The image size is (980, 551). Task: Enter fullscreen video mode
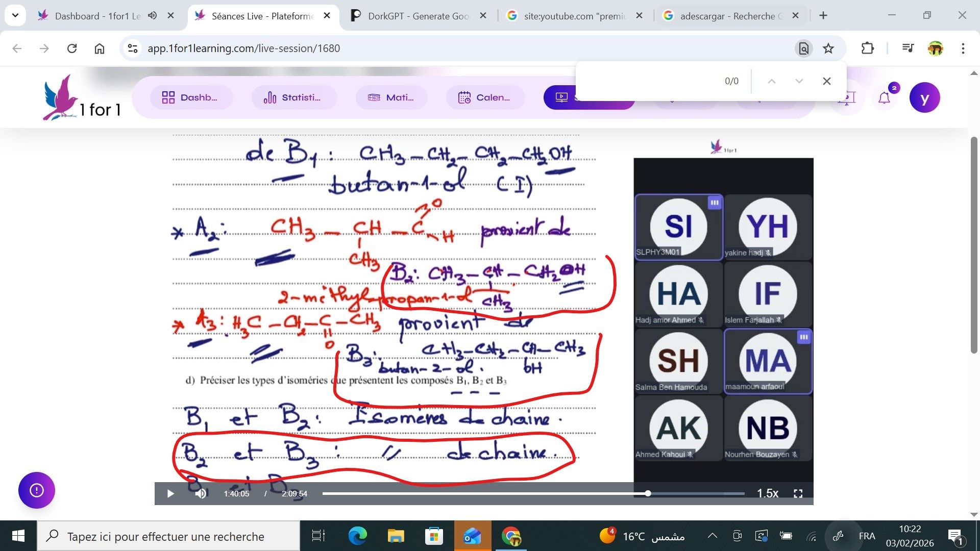coord(798,493)
